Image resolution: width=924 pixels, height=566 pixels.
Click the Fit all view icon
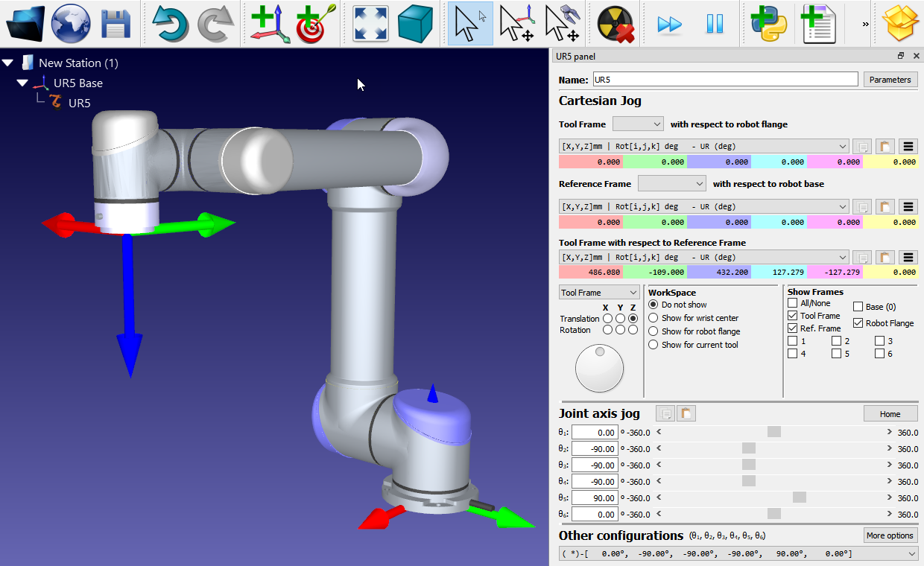[x=370, y=24]
